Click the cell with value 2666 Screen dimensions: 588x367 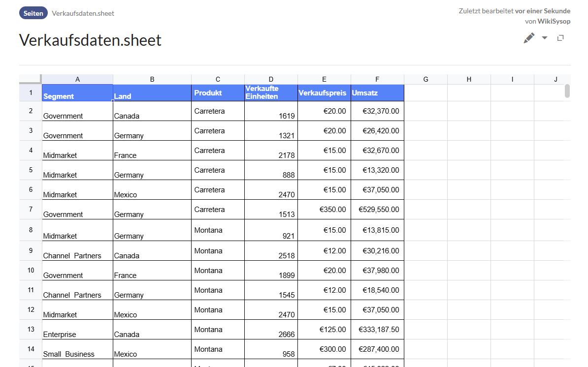pyautogui.click(x=271, y=330)
